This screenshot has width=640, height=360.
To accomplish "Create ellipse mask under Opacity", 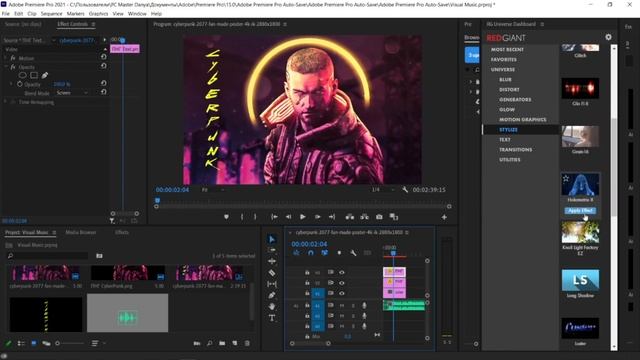I will 23,75.
